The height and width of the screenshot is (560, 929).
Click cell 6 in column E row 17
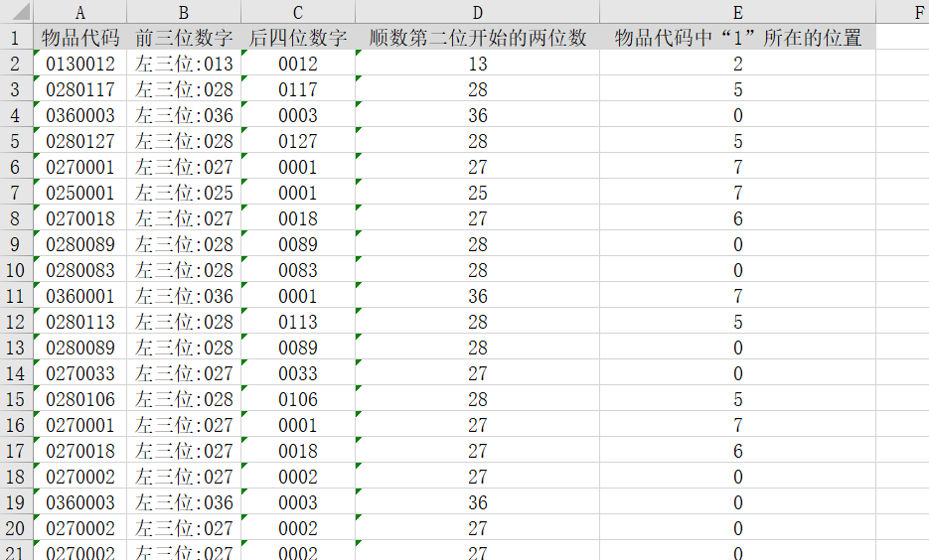click(x=737, y=450)
